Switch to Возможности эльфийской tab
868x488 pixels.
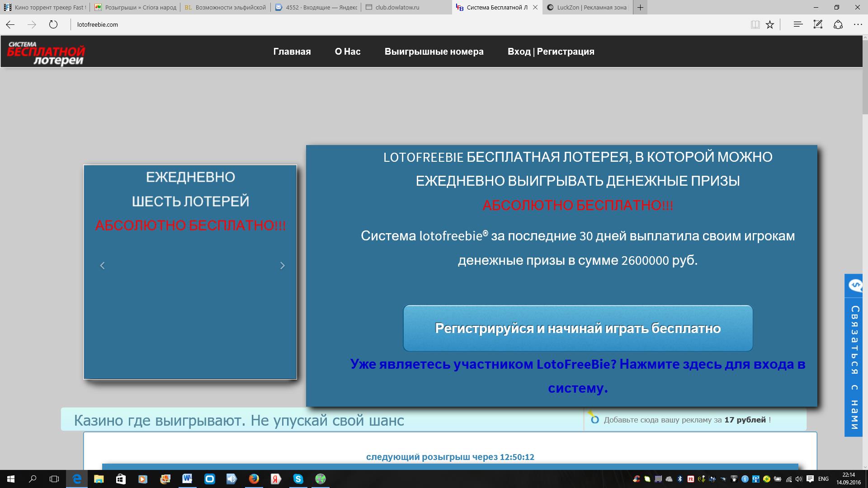coord(225,7)
